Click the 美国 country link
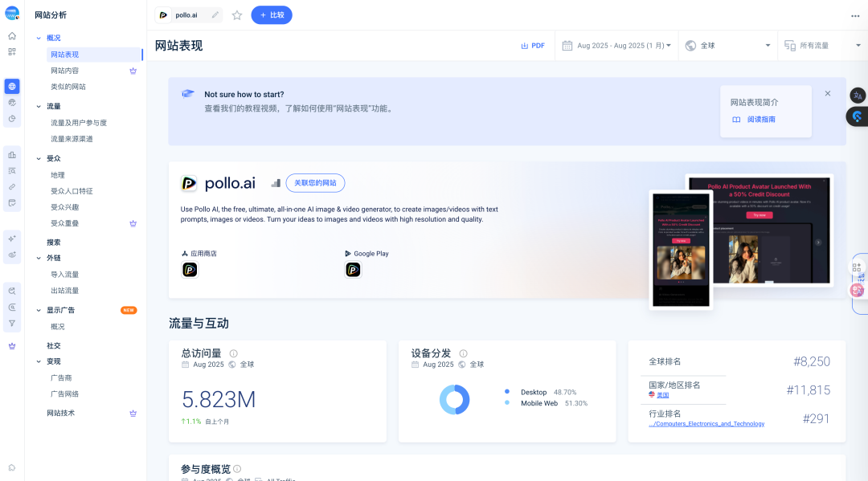The width and height of the screenshot is (868, 481). (662, 395)
